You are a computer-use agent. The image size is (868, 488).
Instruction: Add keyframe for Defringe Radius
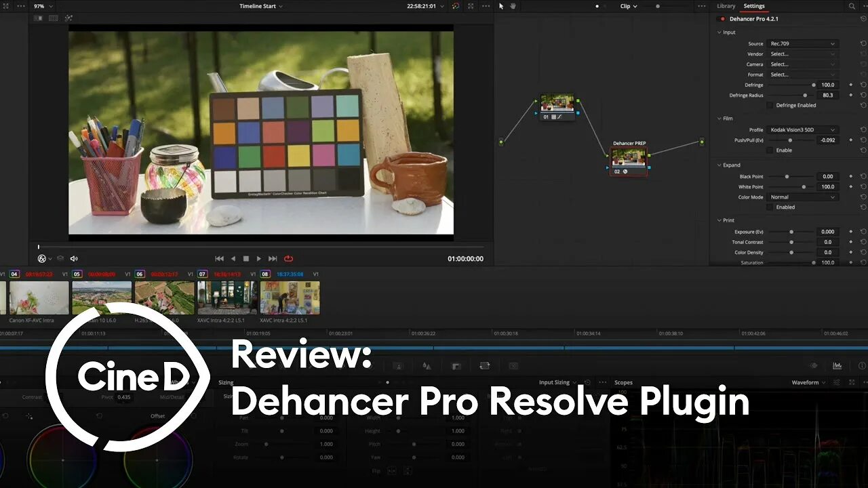851,95
